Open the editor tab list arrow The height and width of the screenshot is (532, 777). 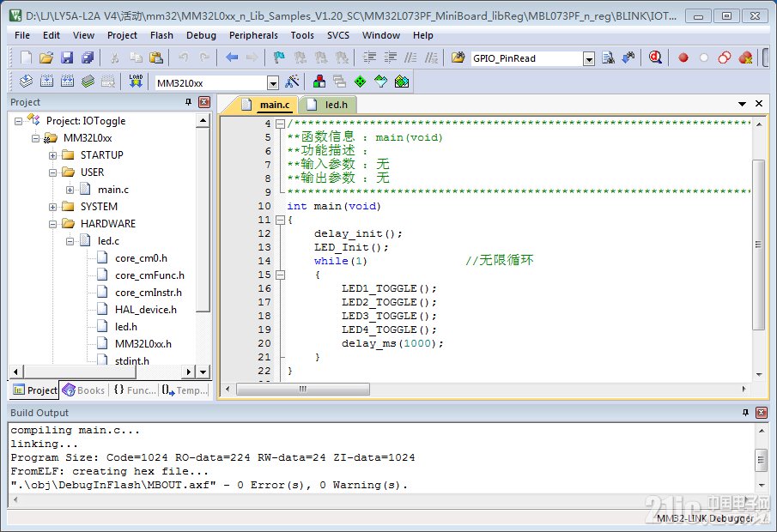[x=742, y=104]
